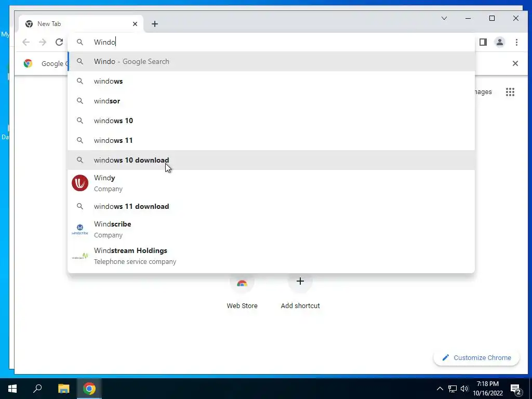Click the Chrome logo in the info bar
The image size is (532, 399).
28,63
